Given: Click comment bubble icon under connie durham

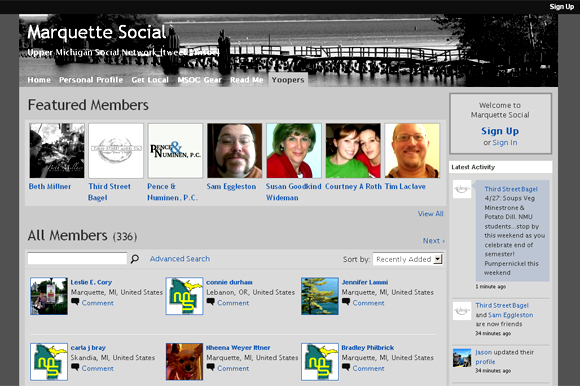Looking at the screenshot, I should click(210, 302).
